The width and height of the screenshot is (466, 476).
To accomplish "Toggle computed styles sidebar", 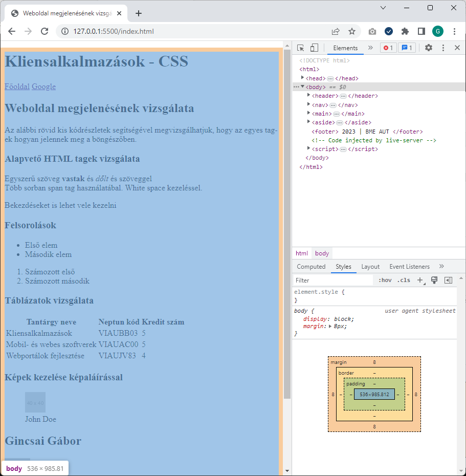I will click(x=448, y=280).
